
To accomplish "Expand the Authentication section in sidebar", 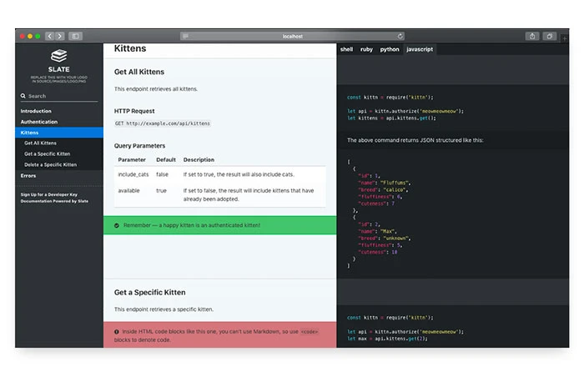I will (39, 122).
